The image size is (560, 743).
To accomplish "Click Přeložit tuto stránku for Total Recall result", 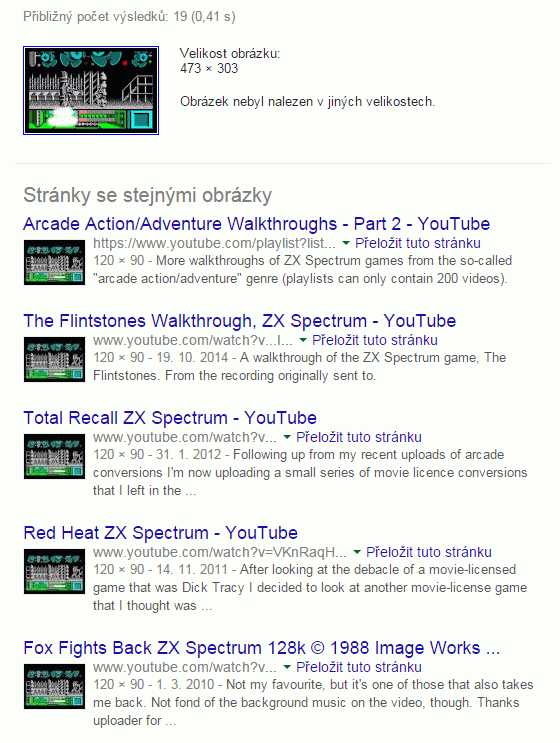I will pyautogui.click(x=359, y=437).
